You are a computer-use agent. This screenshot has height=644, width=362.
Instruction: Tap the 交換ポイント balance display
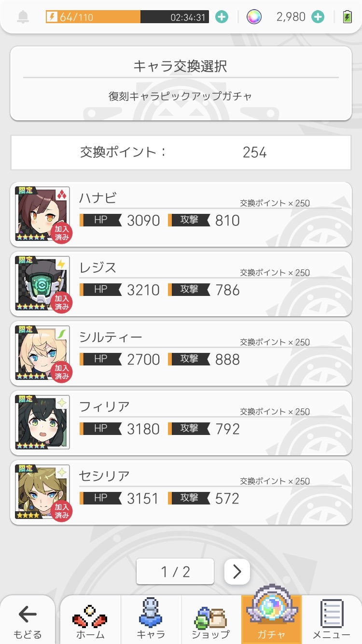tap(181, 153)
